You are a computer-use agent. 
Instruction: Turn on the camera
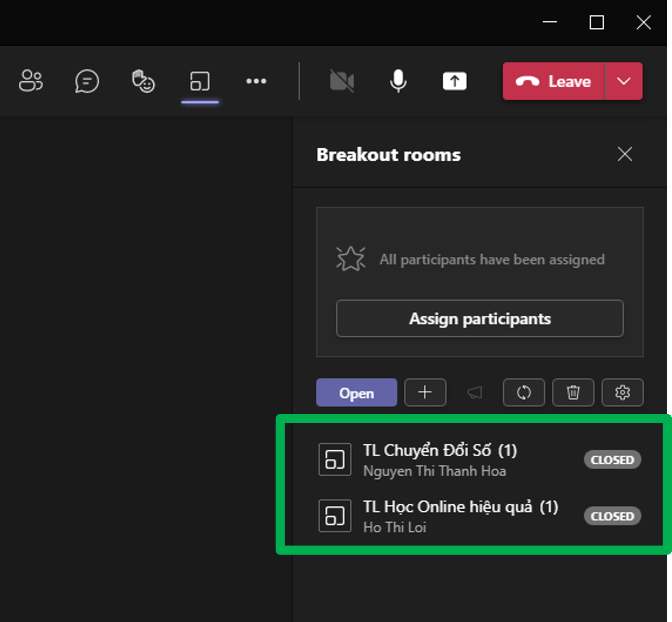coord(342,81)
